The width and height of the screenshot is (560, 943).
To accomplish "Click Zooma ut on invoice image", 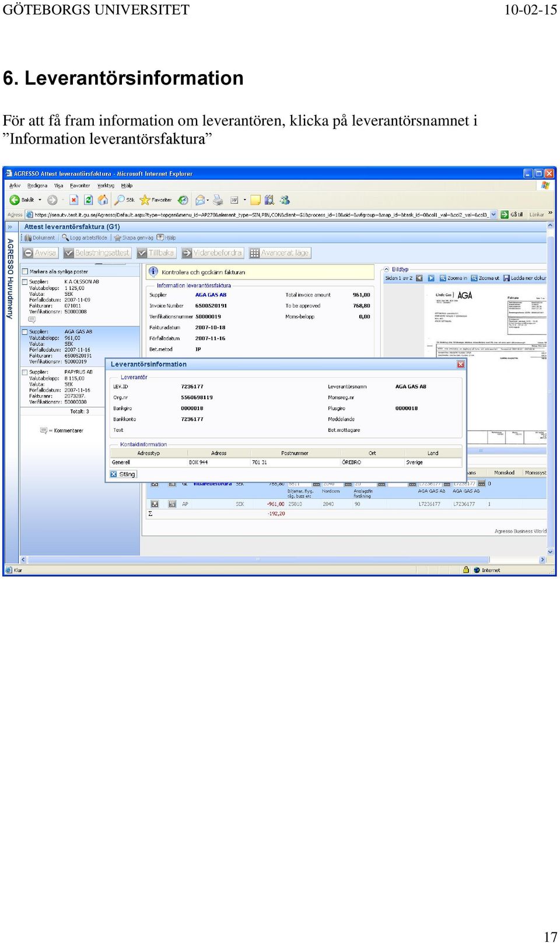I will 485,278.
